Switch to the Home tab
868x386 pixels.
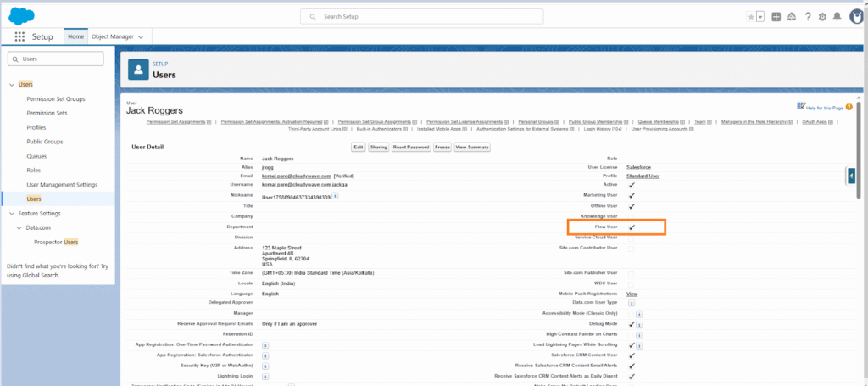coord(75,37)
